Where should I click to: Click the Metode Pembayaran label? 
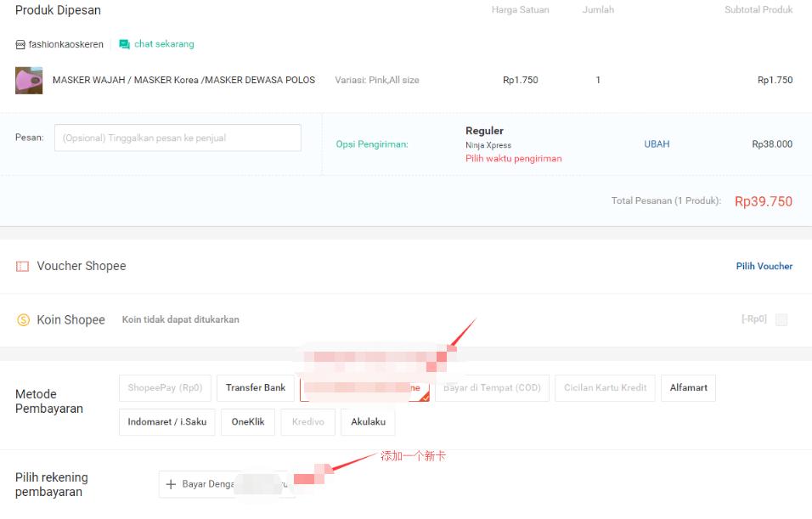click(49, 402)
